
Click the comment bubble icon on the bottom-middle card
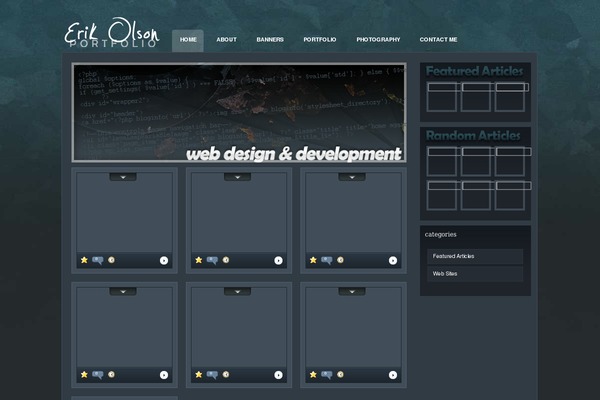[212, 375]
